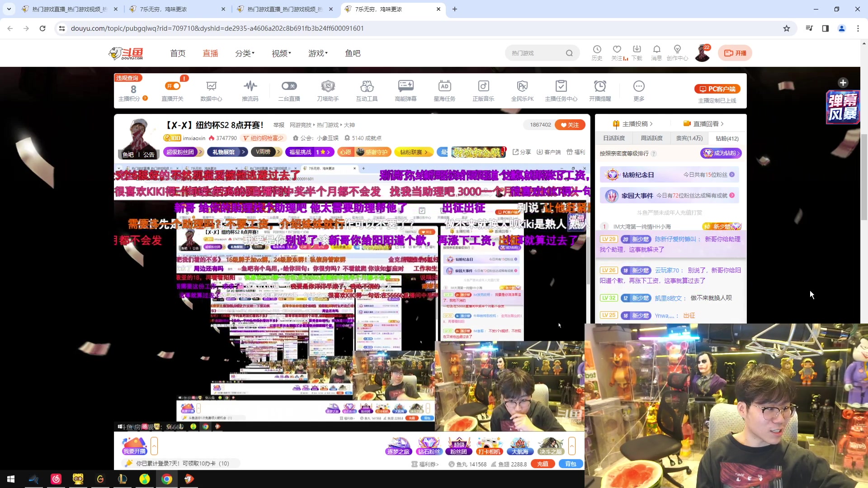Click the 推流码 stream code icon
This screenshot has width=868, height=488.
250,90
